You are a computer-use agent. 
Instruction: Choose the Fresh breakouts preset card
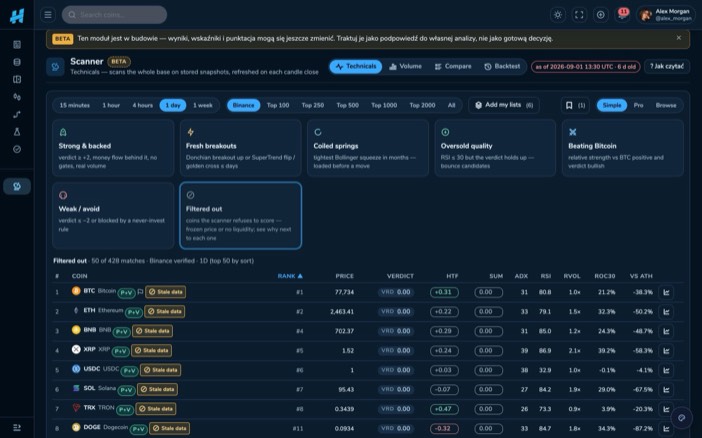click(x=240, y=148)
